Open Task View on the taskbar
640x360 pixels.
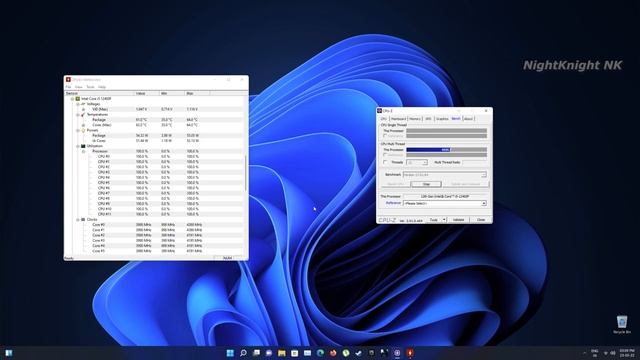pyautogui.click(x=256, y=353)
